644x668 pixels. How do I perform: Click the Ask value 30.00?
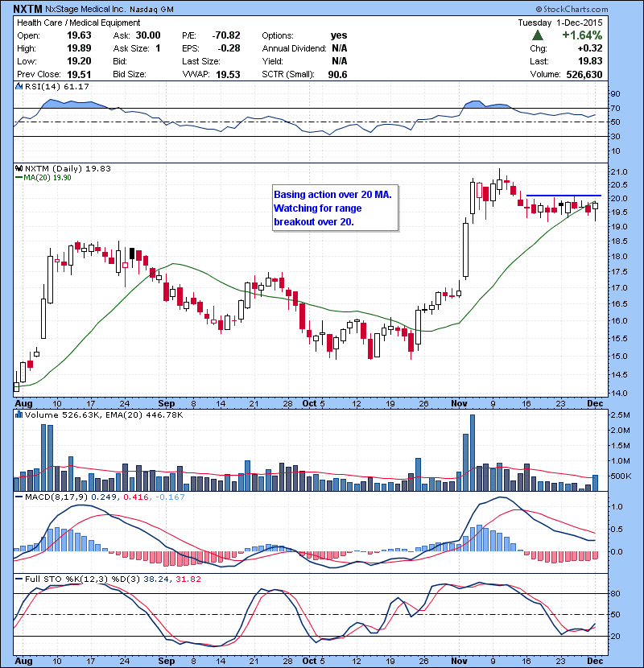[148, 35]
